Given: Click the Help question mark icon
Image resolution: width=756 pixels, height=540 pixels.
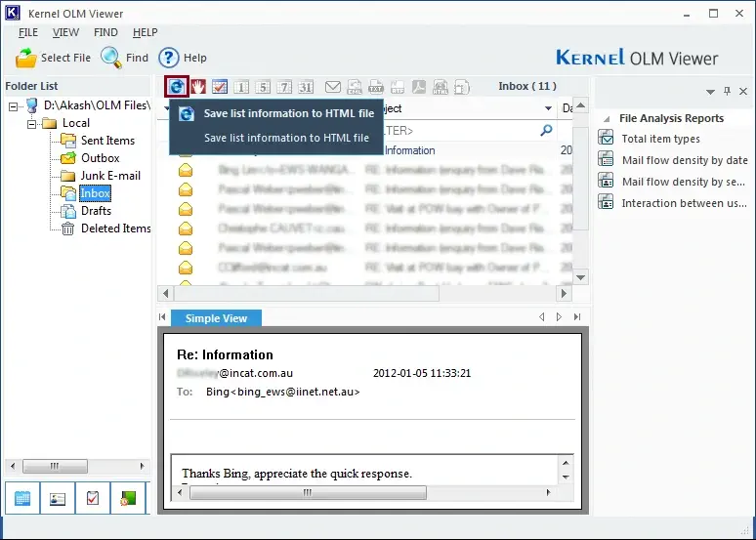Looking at the screenshot, I should [x=169, y=58].
